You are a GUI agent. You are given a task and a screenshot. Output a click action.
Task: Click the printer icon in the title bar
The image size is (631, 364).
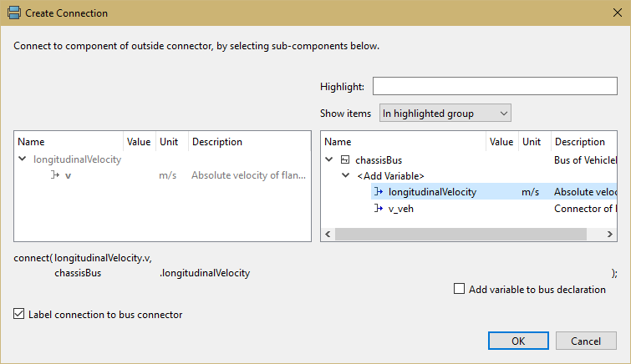coord(14,13)
